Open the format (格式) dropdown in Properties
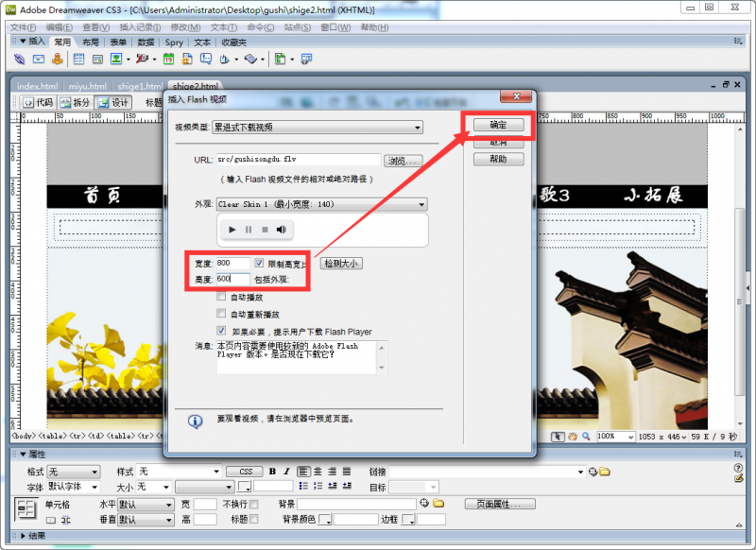Screen dimensions: 756x550 [x=74, y=472]
